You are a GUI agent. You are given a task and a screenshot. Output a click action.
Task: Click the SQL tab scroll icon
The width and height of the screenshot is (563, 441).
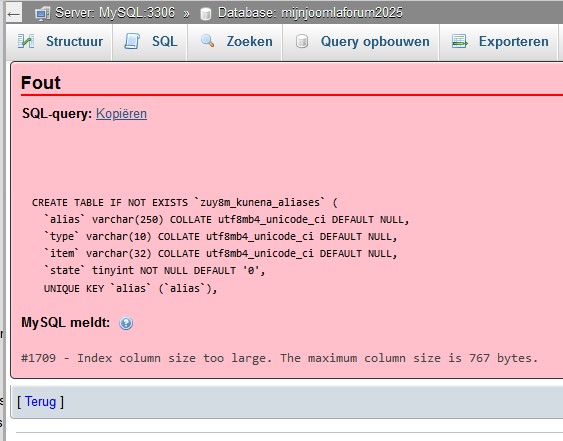click(x=132, y=41)
